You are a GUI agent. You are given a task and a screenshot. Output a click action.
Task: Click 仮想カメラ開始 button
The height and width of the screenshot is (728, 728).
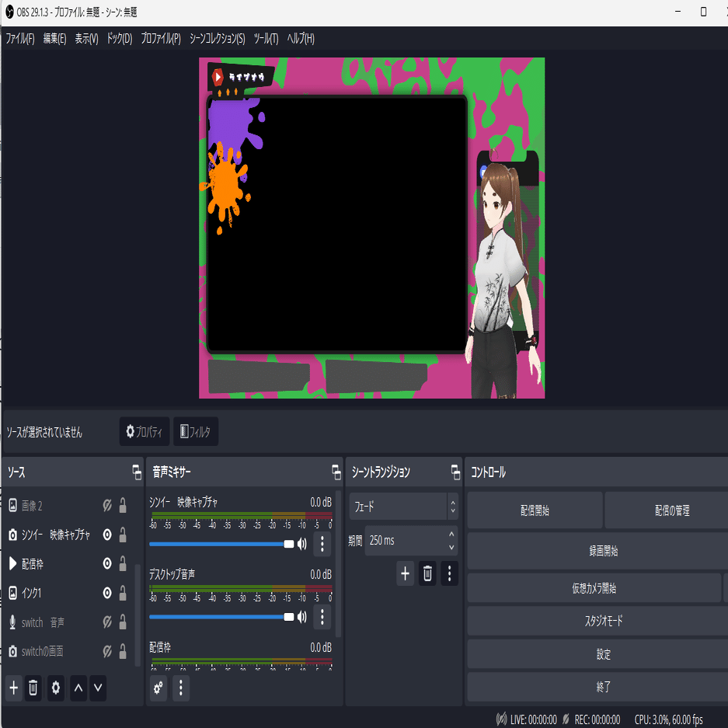tap(594, 588)
